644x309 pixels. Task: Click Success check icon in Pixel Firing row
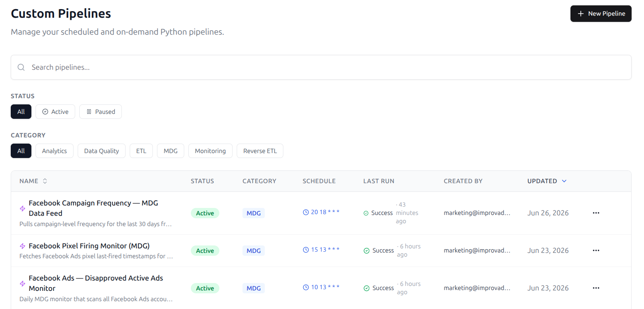pos(366,250)
